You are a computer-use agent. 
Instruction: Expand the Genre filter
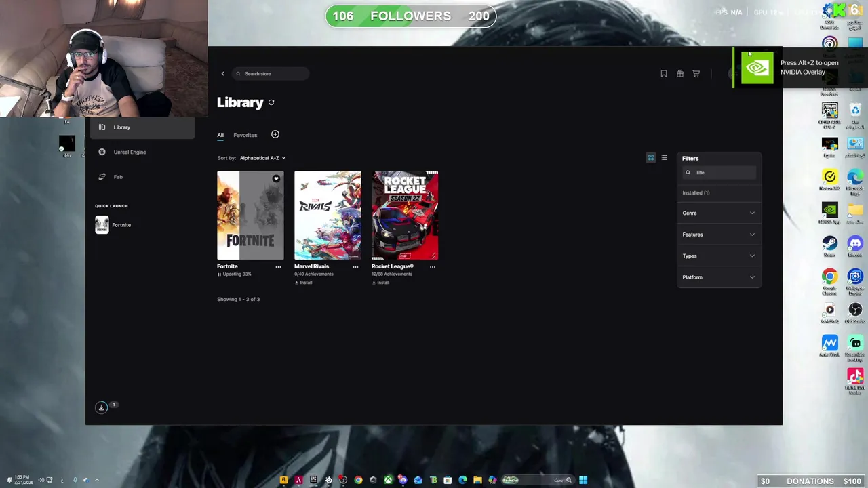pyautogui.click(x=719, y=213)
